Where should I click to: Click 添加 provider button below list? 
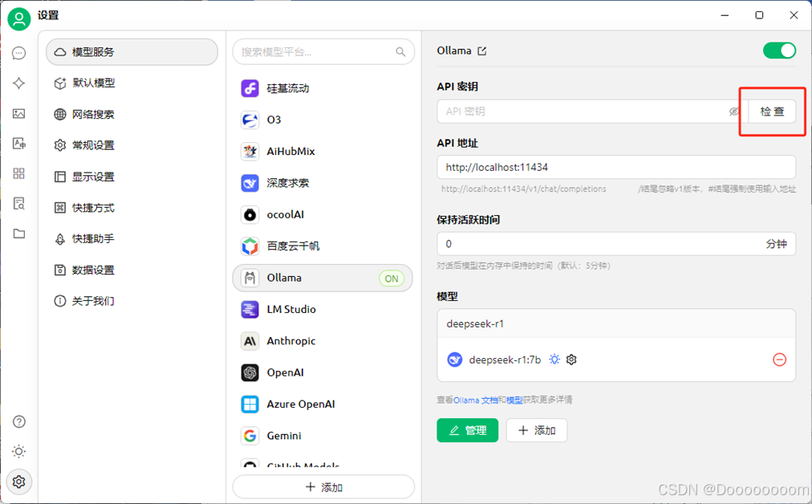(x=323, y=487)
